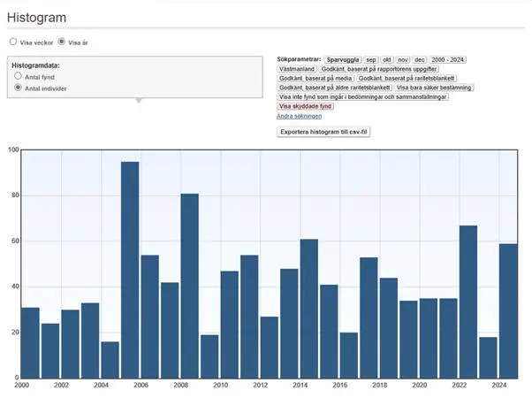Choose 'Antal fynd' as histogram data
The image size is (532, 398).
click(18, 77)
